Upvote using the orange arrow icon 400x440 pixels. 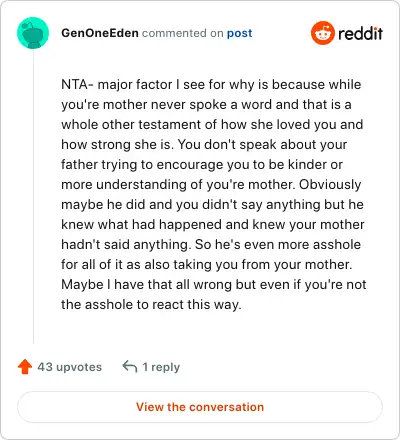pos(25,367)
